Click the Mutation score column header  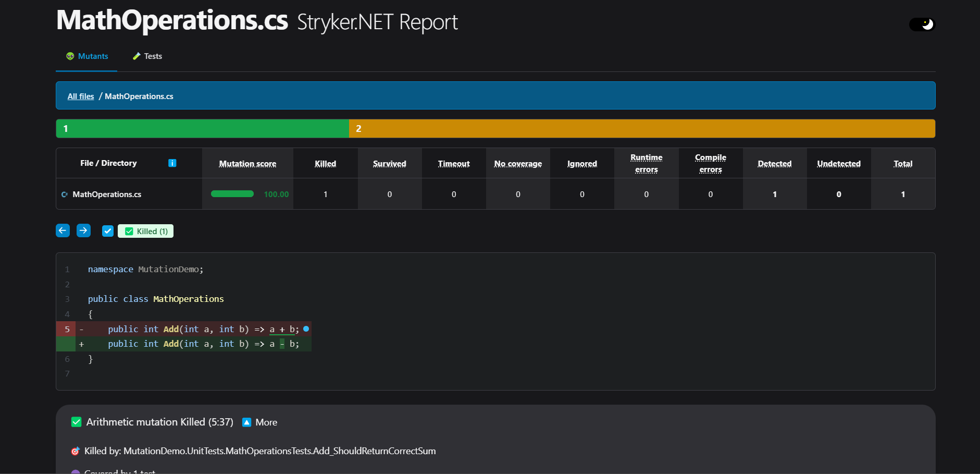click(247, 164)
